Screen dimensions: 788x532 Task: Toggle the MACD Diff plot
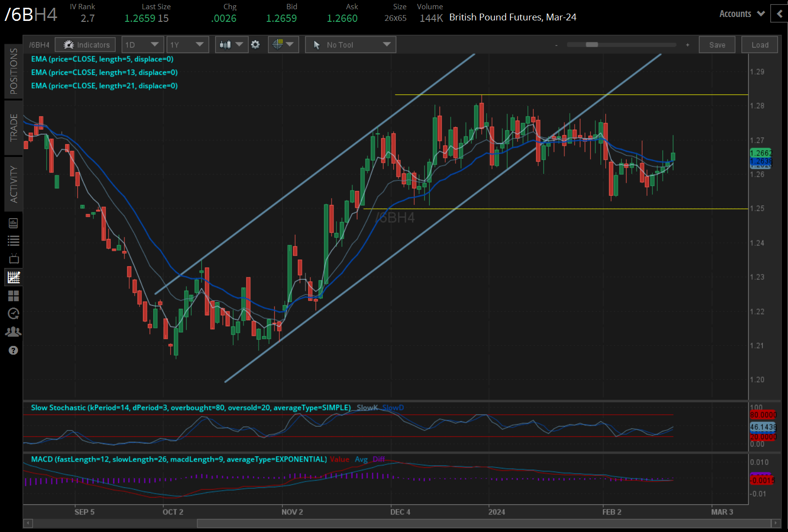click(x=379, y=459)
